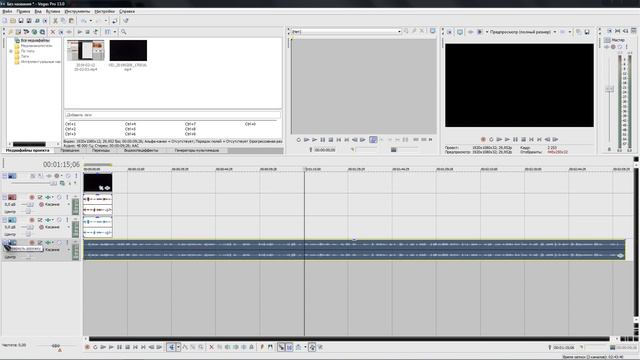Invert phase on second audio track
Viewport: 640px width, 360px height.
40,220
